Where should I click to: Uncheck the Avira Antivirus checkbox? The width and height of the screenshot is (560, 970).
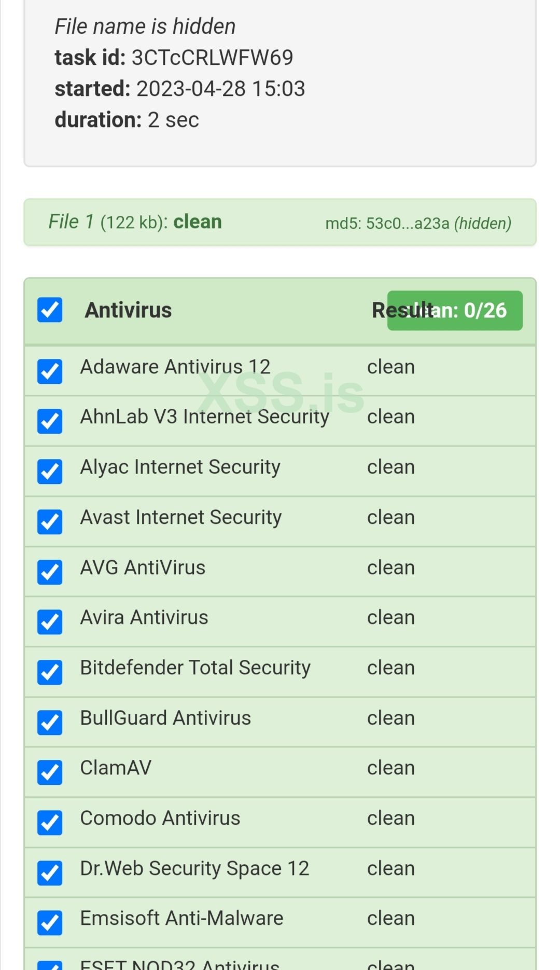pos(50,622)
